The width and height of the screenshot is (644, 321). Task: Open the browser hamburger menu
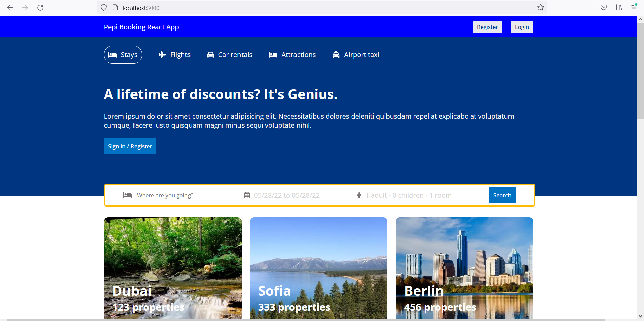(x=634, y=7)
